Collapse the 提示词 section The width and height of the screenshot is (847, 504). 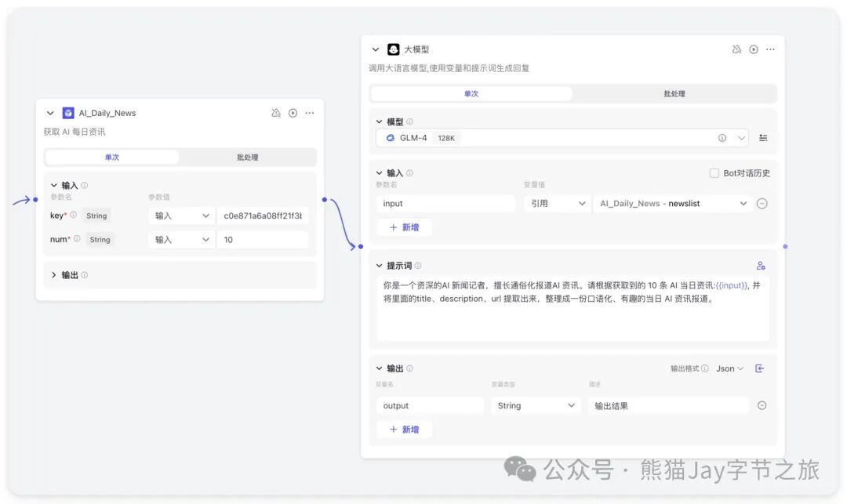(x=380, y=266)
